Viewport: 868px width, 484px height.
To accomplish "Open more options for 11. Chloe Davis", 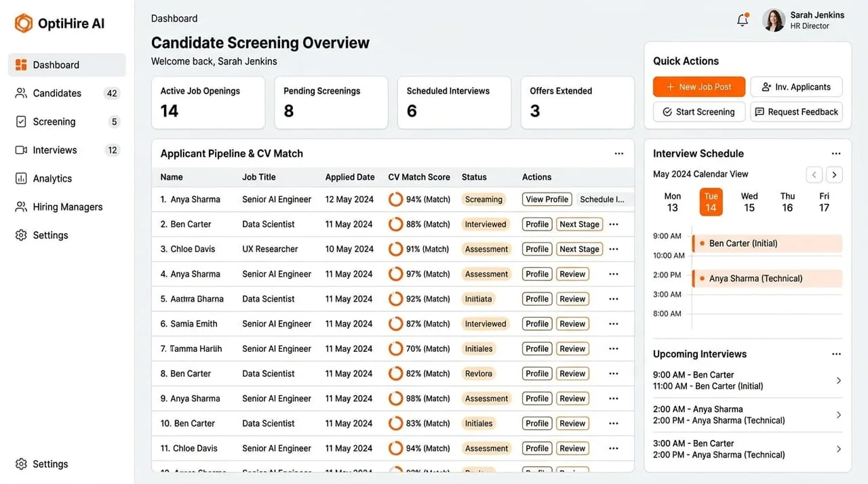I will 614,448.
